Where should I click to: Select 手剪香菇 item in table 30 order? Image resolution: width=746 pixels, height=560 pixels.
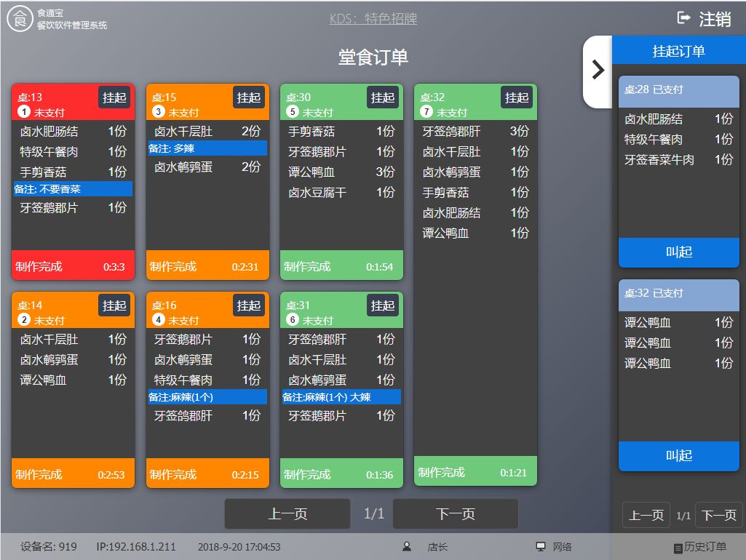[341, 131]
